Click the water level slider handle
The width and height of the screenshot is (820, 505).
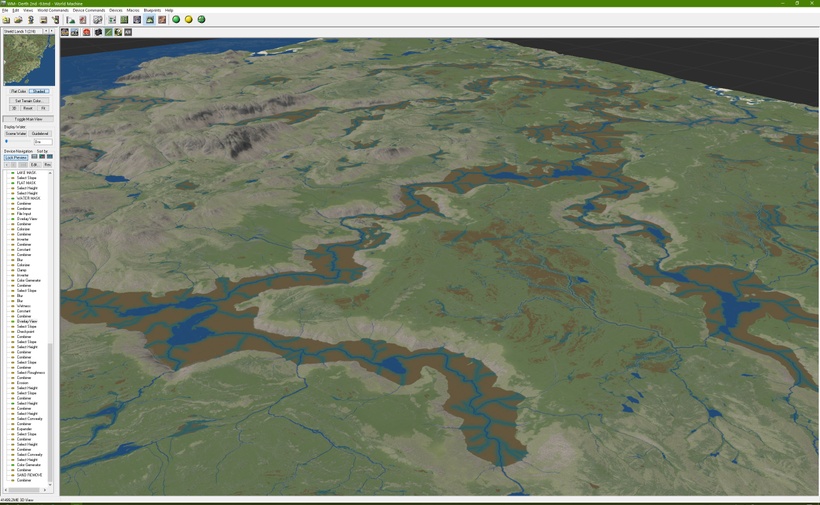coord(7,141)
